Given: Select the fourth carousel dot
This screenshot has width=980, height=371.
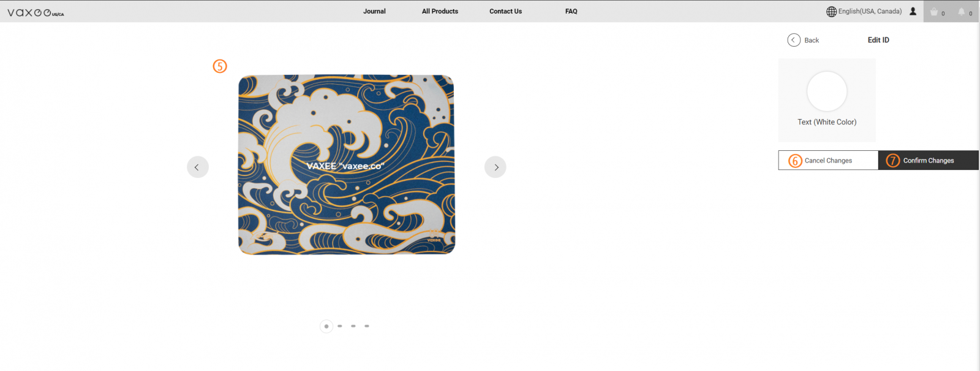Looking at the screenshot, I should coord(367,326).
